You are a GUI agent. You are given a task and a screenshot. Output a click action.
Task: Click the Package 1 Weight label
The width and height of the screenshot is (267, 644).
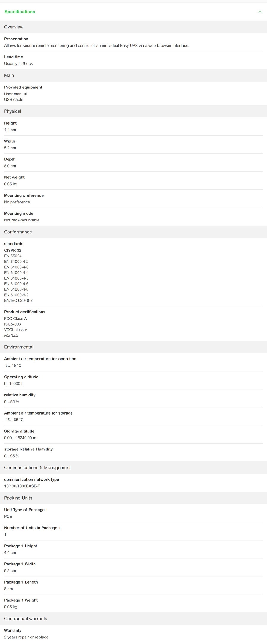coord(21,600)
